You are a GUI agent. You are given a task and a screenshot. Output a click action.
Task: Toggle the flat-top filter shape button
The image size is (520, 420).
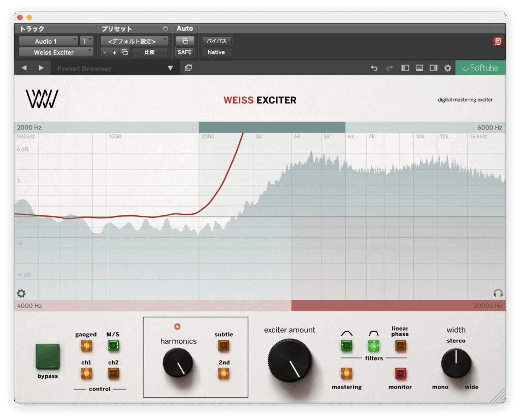pyautogui.click(x=374, y=346)
